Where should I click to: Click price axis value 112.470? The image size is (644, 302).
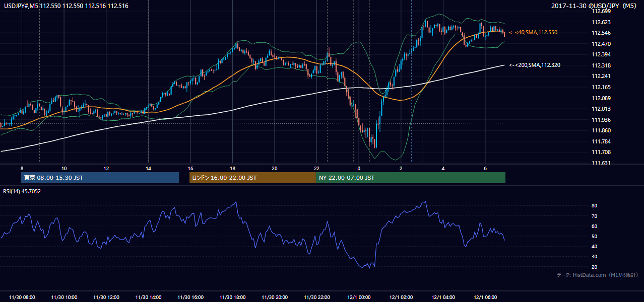[602, 44]
